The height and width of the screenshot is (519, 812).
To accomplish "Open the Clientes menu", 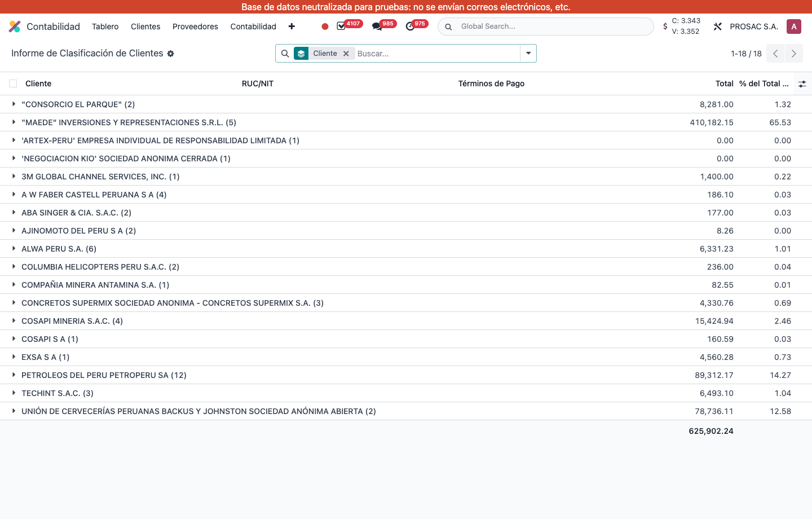I will (x=145, y=27).
